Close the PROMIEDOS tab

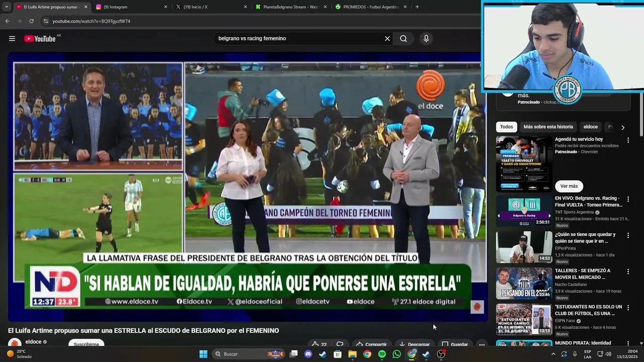click(405, 7)
